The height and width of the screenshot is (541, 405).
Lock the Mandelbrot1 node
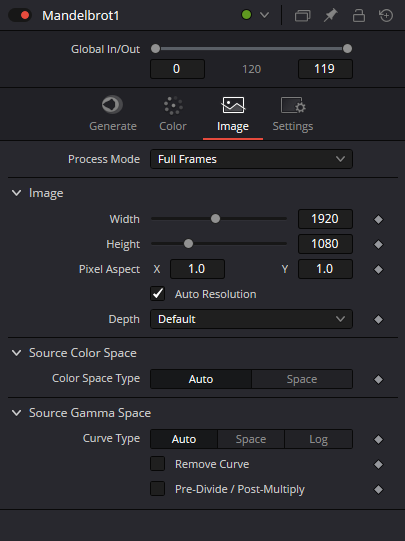pyautogui.click(x=359, y=16)
